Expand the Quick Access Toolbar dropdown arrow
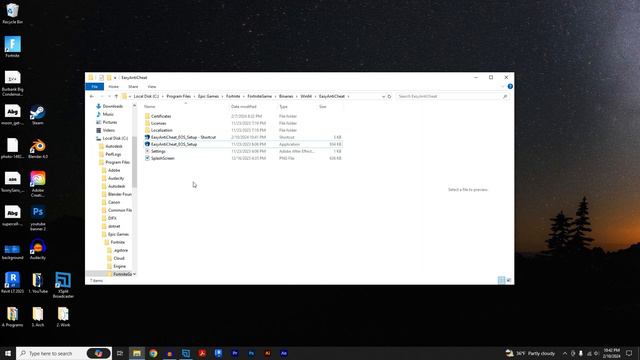Screen dimensions: 640x360 pos(115,78)
